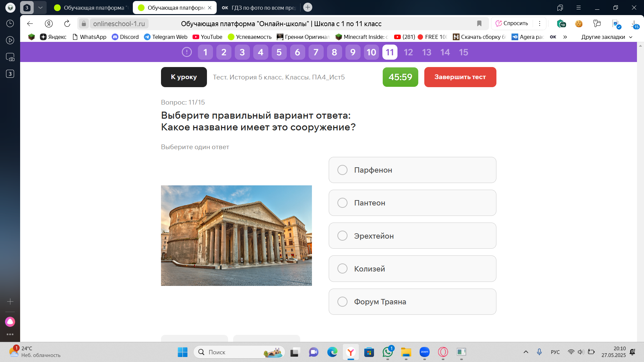The width and height of the screenshot is (644, 362).
Task: Open the YouTube bookmark
Action: (x=208, y=37)
